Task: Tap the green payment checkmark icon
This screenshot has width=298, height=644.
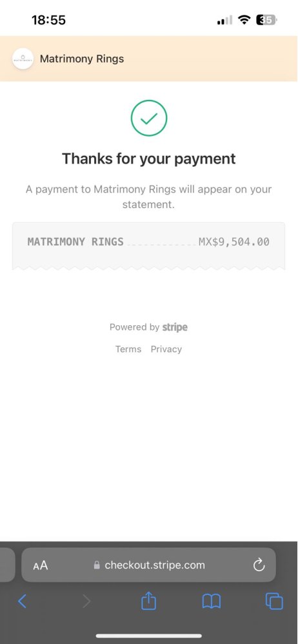Action: [x=149, y=118]
